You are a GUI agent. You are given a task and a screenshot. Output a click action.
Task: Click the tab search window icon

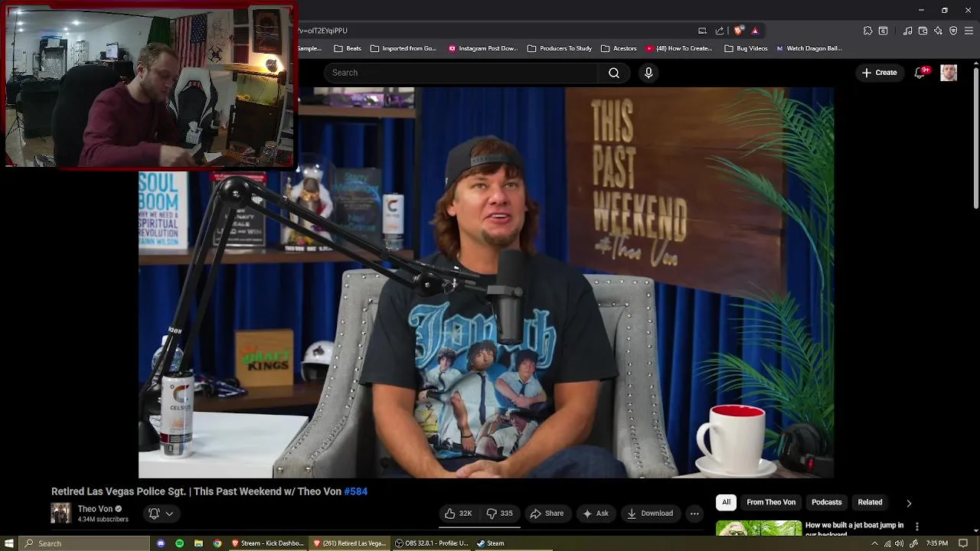pyautogui.click(x=883, y=31)
